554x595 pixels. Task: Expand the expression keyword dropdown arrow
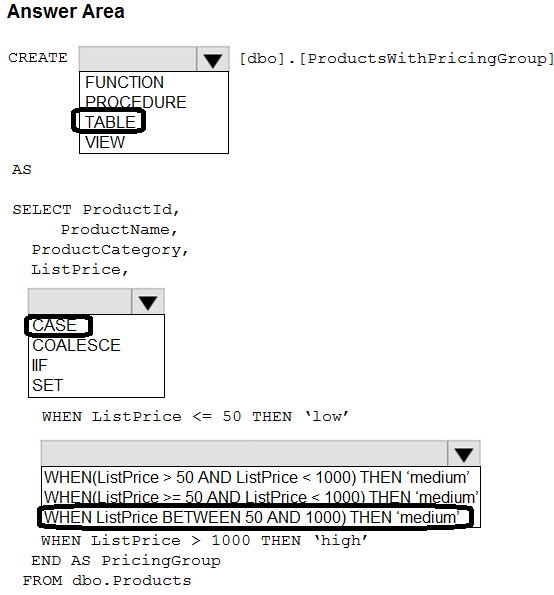pos(148,302)
